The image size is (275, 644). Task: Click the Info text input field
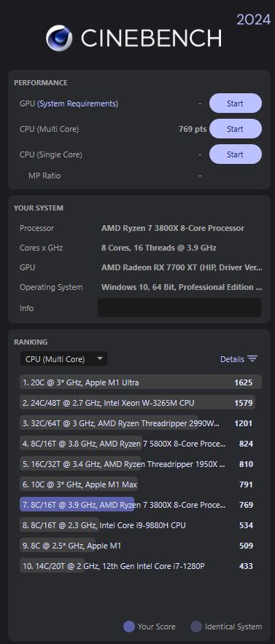pyautogui.click(x=179, y=307)
